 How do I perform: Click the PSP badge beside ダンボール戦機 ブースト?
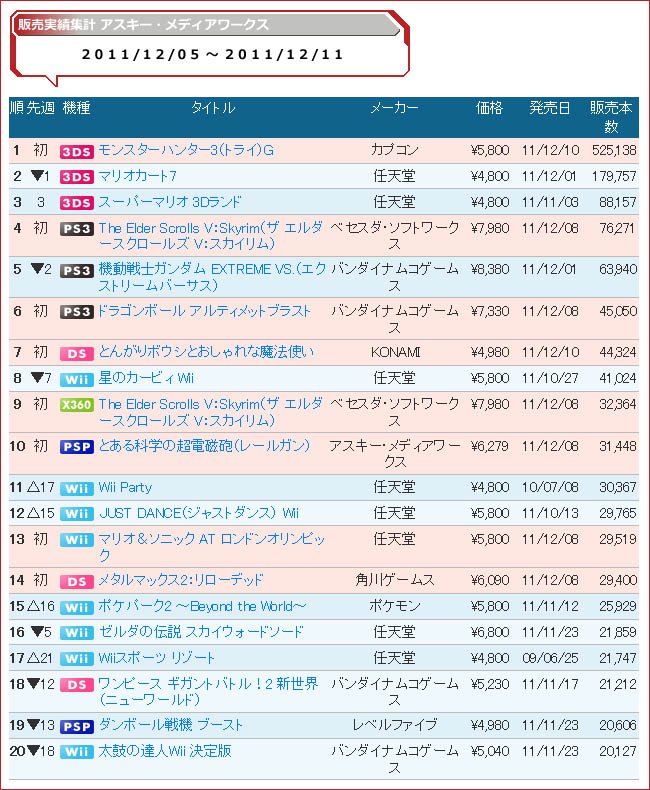(x=77, y=727)
